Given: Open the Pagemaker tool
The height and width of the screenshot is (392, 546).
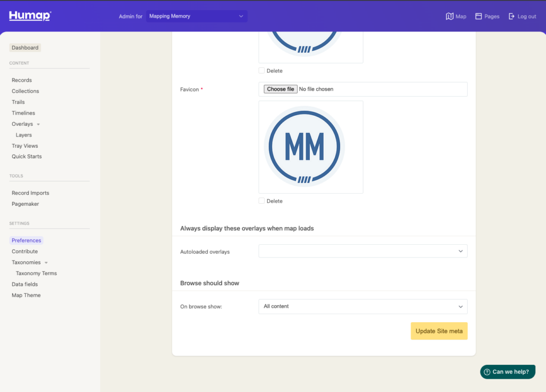Looking at the screenshot, I should (26, 204).
